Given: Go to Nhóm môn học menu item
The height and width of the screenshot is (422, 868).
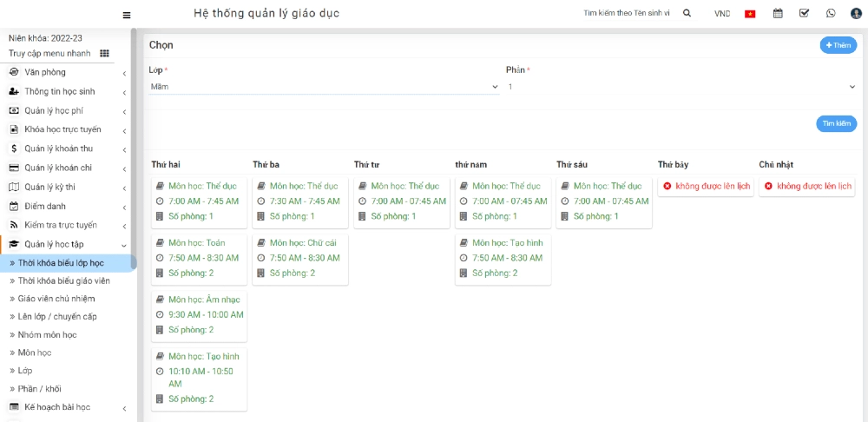Looking at the screenshot, I should [x=47, y=334].
